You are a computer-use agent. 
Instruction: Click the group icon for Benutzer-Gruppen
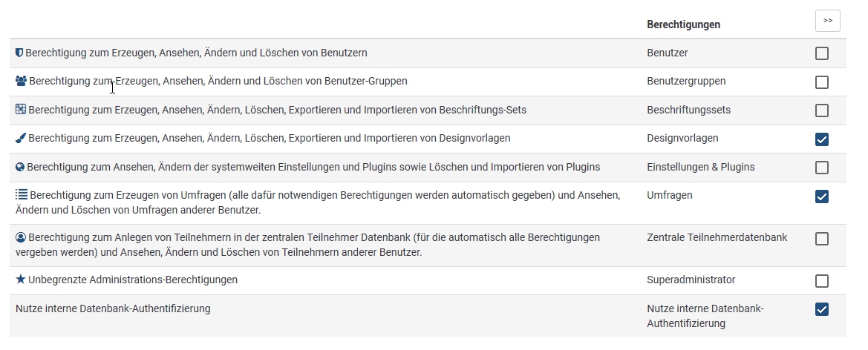pyautogui.click(x=21, y=81)
